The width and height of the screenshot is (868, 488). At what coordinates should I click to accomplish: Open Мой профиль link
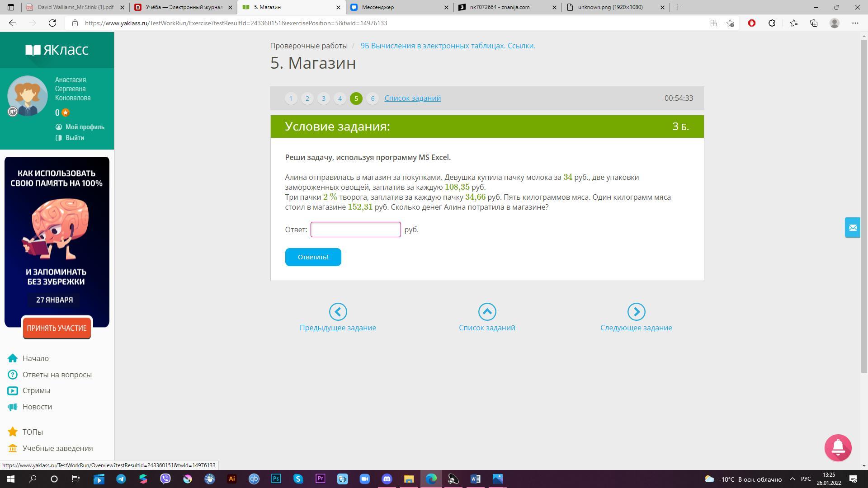tap(85, 127)
